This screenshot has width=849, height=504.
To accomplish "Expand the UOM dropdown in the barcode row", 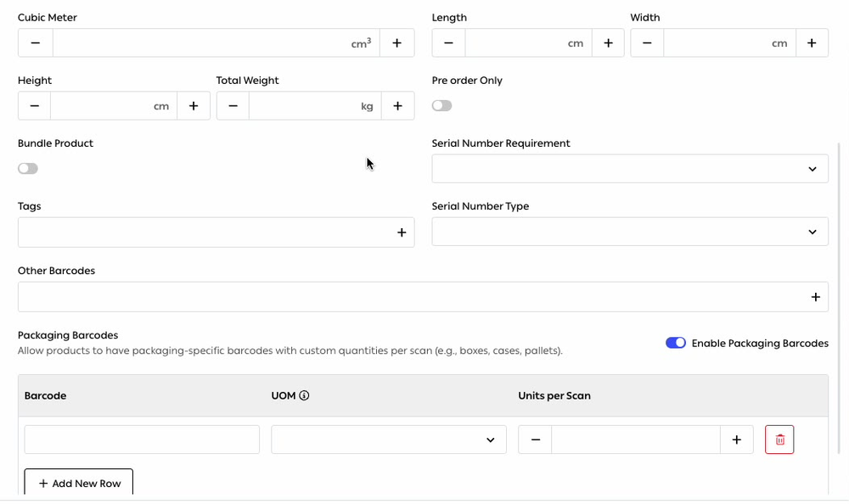I will 389,440.
